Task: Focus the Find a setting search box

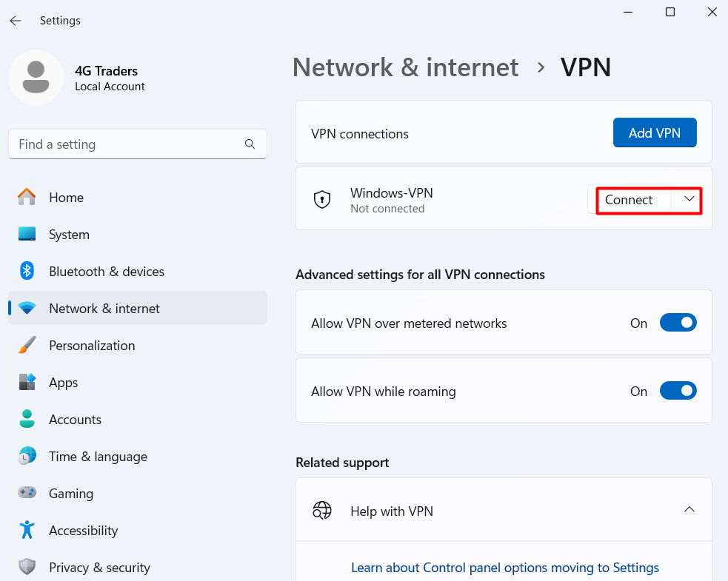Action: (138, 144)
